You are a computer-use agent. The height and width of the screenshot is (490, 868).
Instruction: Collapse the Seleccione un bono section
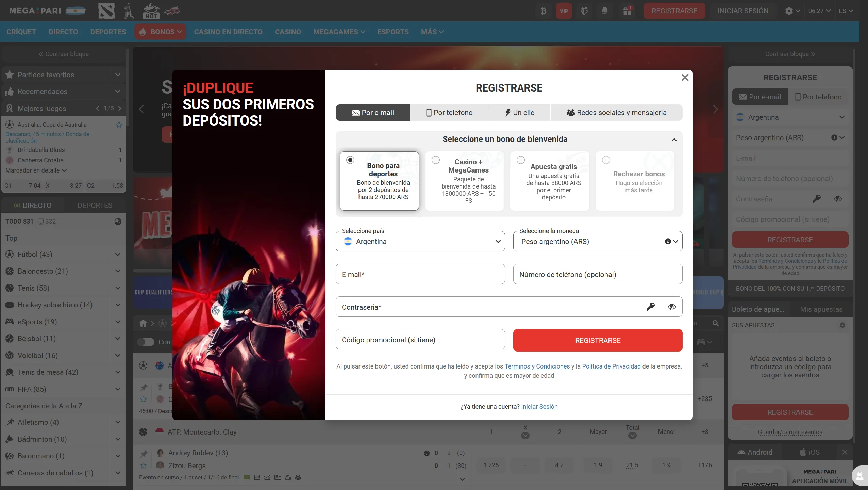coord(674,140)
